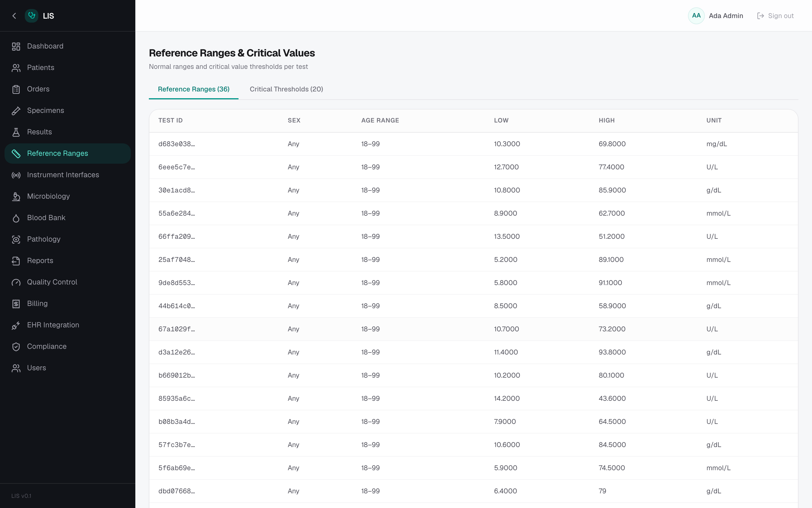Navigate to Quality Control

(67, 282)
